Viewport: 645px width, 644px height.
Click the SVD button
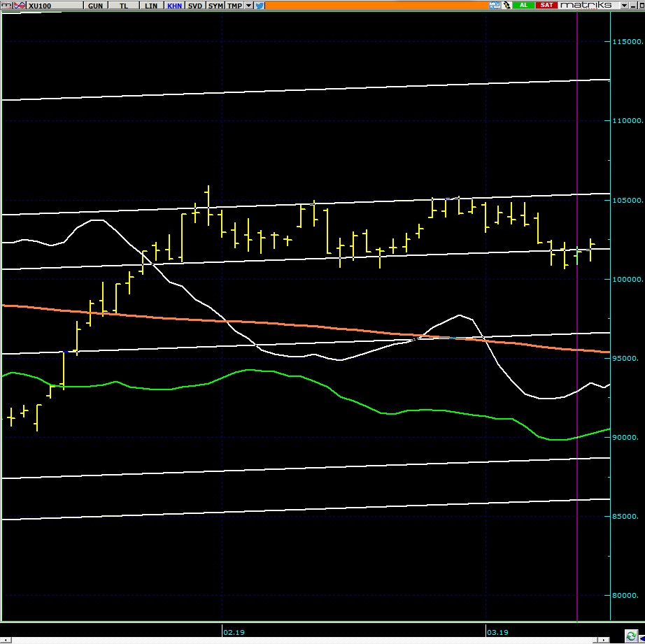pyautogui.click(x=195, y=6)
